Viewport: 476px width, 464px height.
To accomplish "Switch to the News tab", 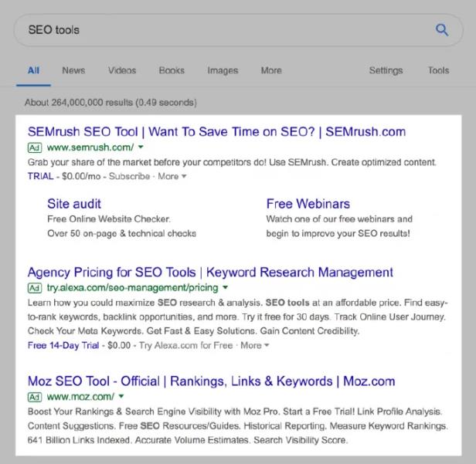I will point(73,70).
